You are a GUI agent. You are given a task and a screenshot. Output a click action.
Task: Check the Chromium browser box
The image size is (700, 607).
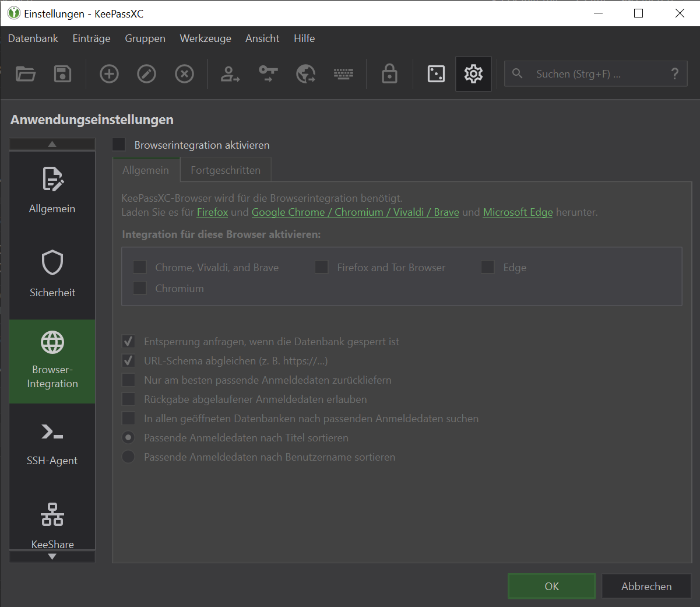coord(140,288)
